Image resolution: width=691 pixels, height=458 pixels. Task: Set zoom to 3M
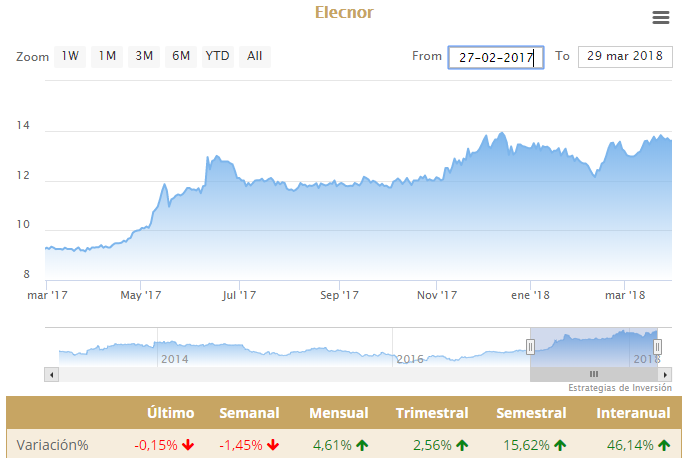(144, 56)
